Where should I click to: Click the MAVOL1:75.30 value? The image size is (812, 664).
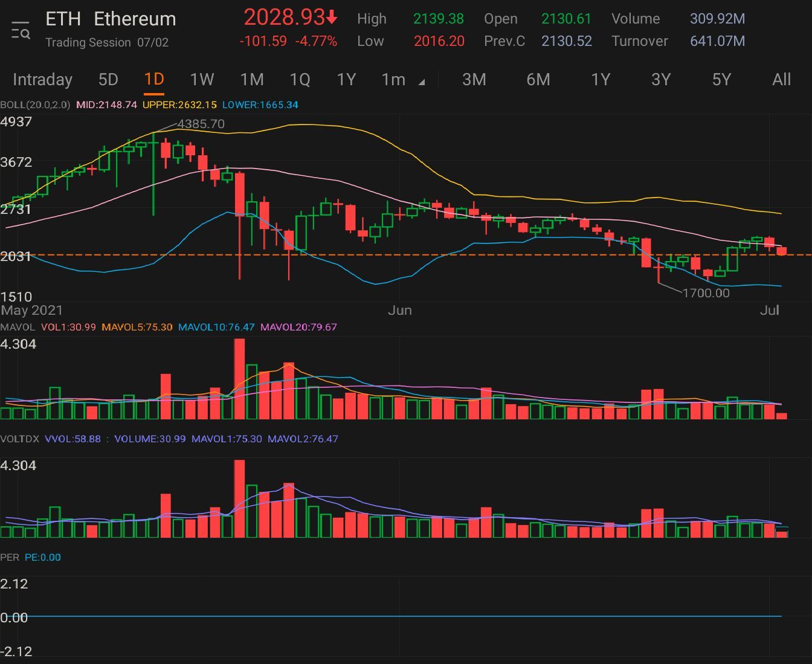227,439
